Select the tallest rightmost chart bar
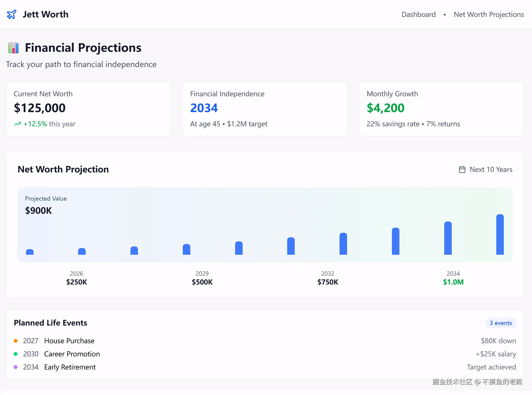The image size is (532, 395). click(x=500, y=235)
